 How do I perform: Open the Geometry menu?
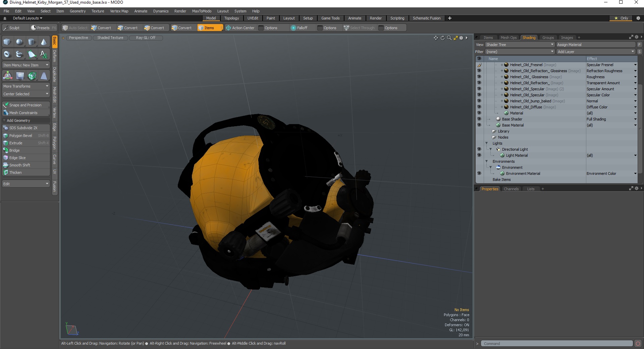click(x=77, y=11)
